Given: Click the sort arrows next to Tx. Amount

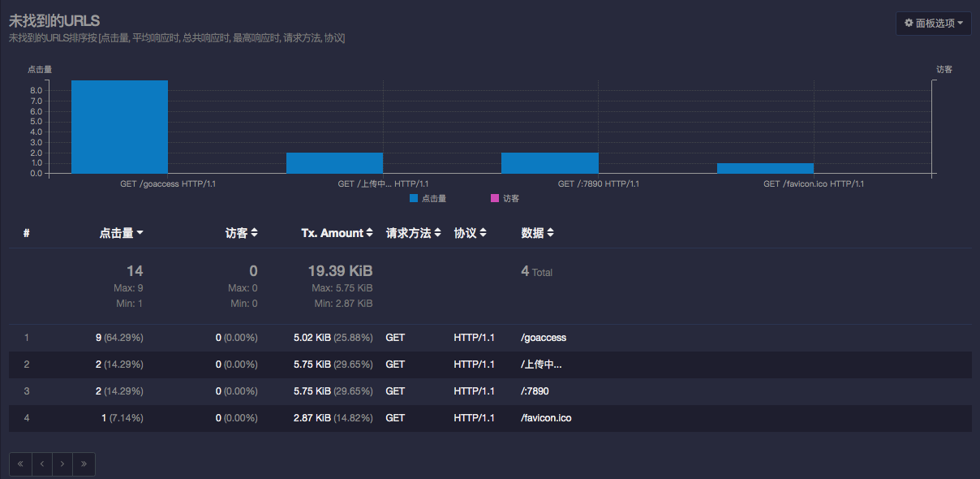Looking at the screenshot, I should point(367,232).
